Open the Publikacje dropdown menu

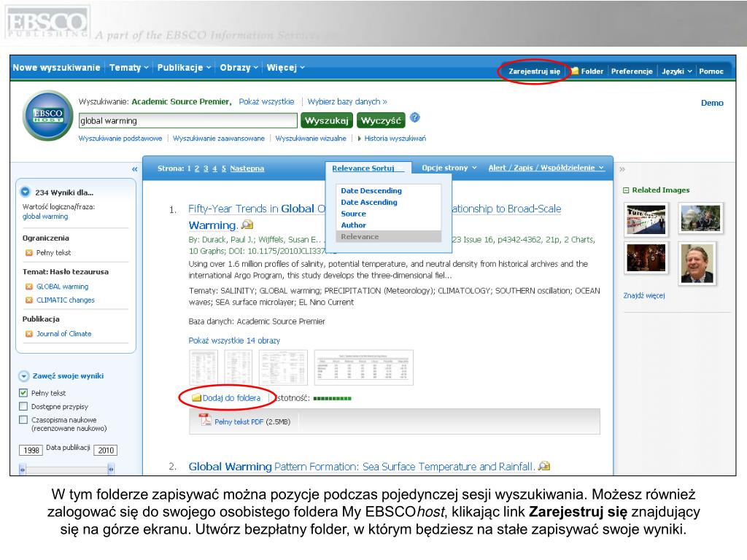(184, 68)
